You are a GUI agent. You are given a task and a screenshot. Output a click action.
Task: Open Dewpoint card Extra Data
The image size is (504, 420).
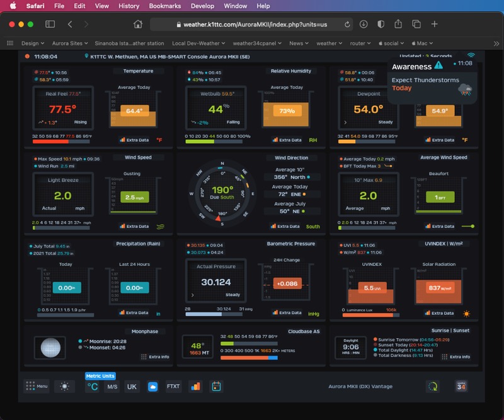[x=440, y=140]
